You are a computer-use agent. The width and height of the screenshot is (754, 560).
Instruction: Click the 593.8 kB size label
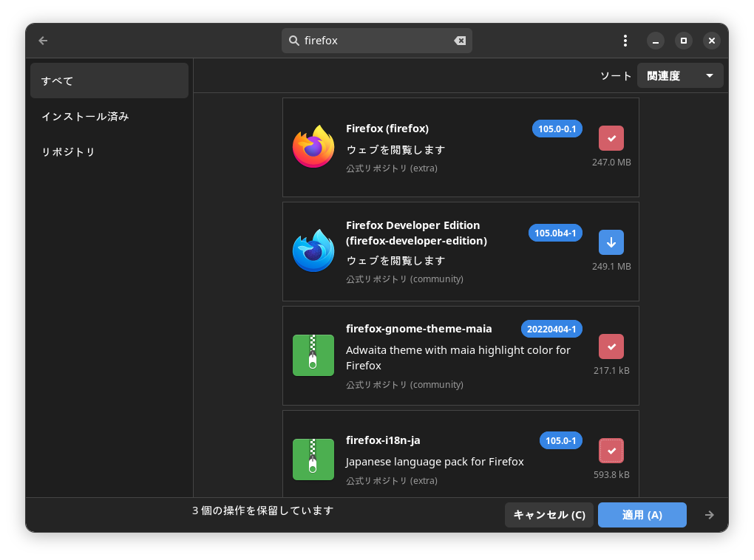[611, 475]
